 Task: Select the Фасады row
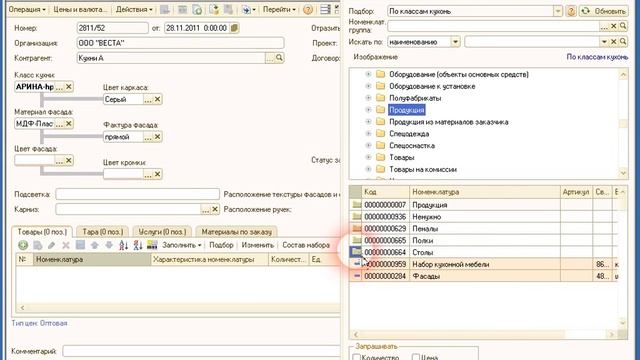(x=484, y=276)
